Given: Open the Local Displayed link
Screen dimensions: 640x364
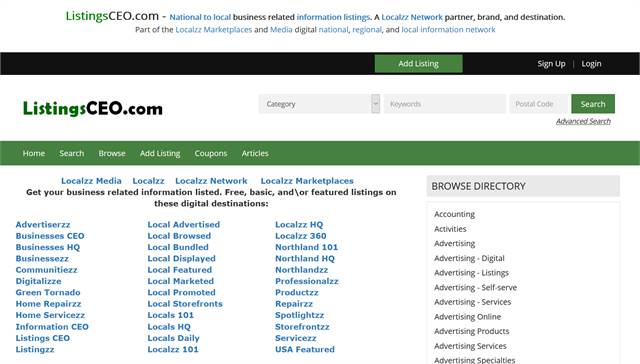Looking at the screenshot, I should coord(182,259).
